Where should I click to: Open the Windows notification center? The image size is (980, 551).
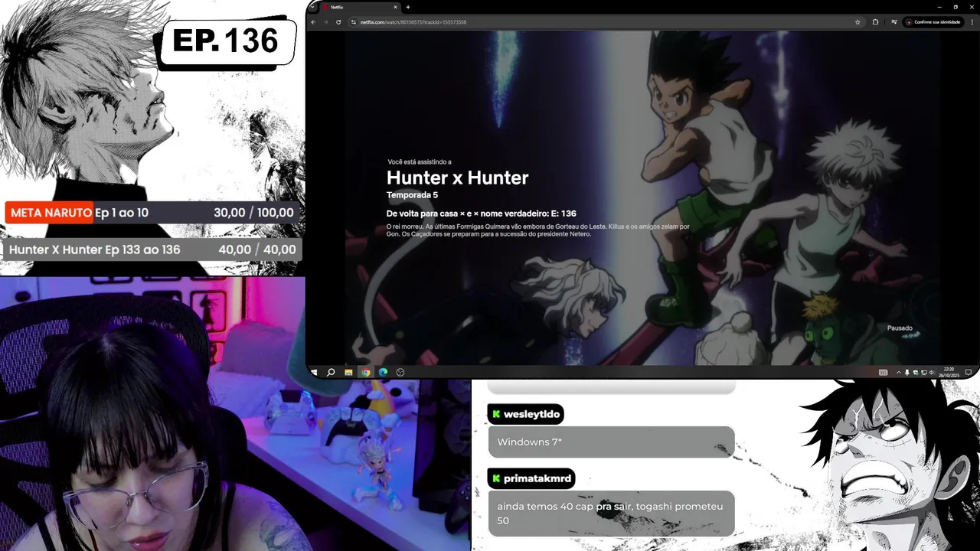pos(969,373)
